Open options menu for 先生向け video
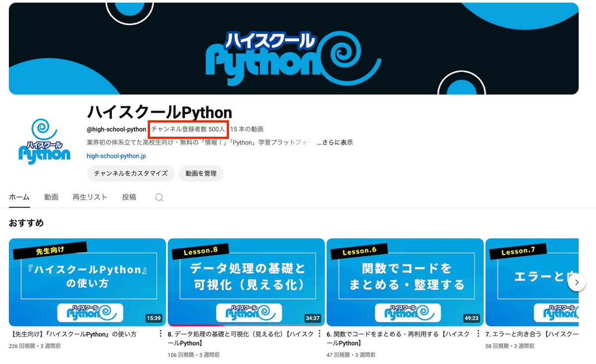This screenshot has width=596, height=364. point(160,334)
